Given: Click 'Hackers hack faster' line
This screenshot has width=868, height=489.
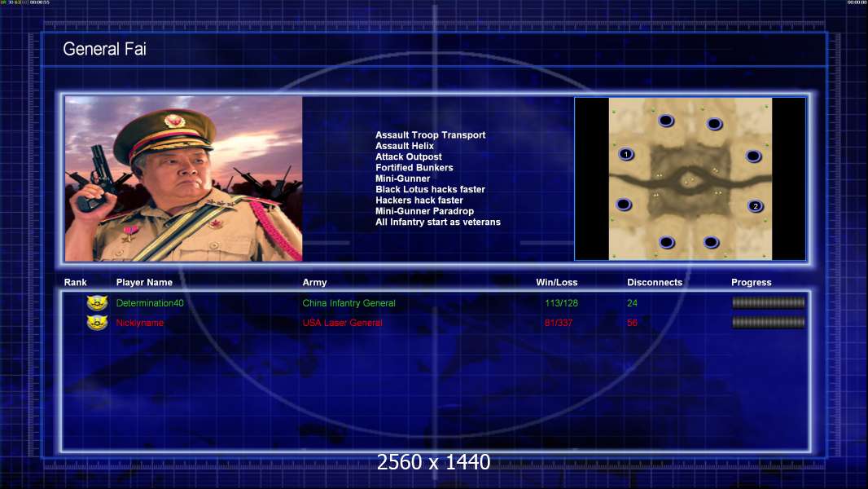Looking at the screenshot, I should [x=419, y=200].
